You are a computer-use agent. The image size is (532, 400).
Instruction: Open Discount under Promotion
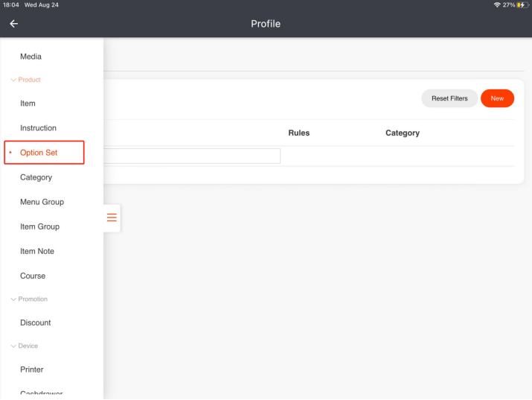[x=36, y=323]
